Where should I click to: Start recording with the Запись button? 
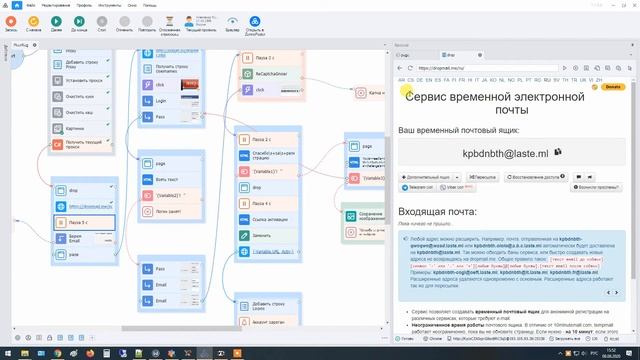pyautogui.click(x=11, y=24)
